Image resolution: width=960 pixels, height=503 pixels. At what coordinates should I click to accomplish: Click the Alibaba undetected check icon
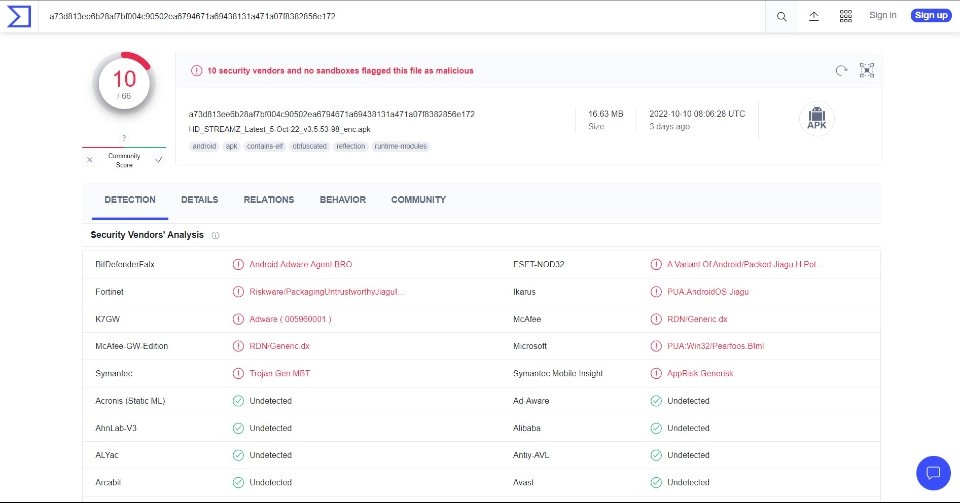coord(656,428)
